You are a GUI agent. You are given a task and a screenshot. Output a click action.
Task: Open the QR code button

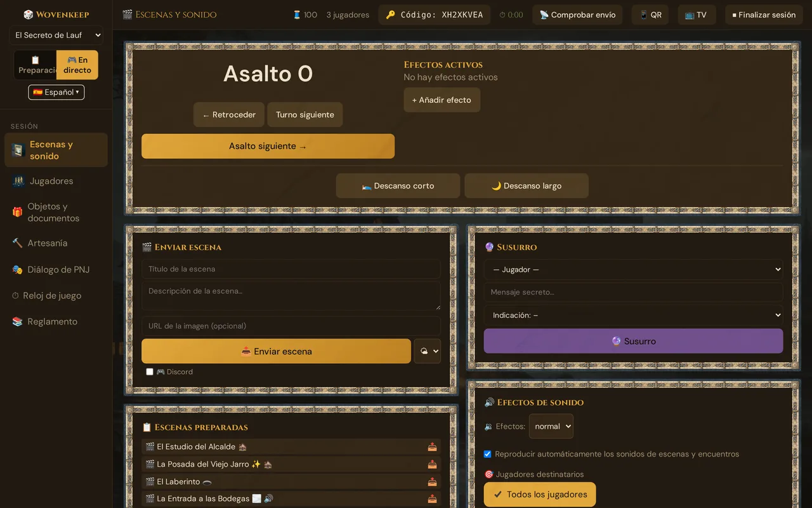point(650,15)
